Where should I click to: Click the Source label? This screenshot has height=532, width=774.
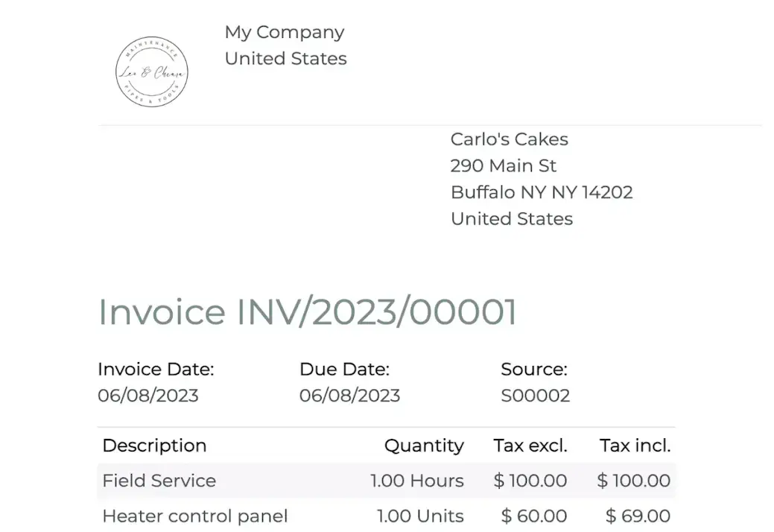click(534, 369)
